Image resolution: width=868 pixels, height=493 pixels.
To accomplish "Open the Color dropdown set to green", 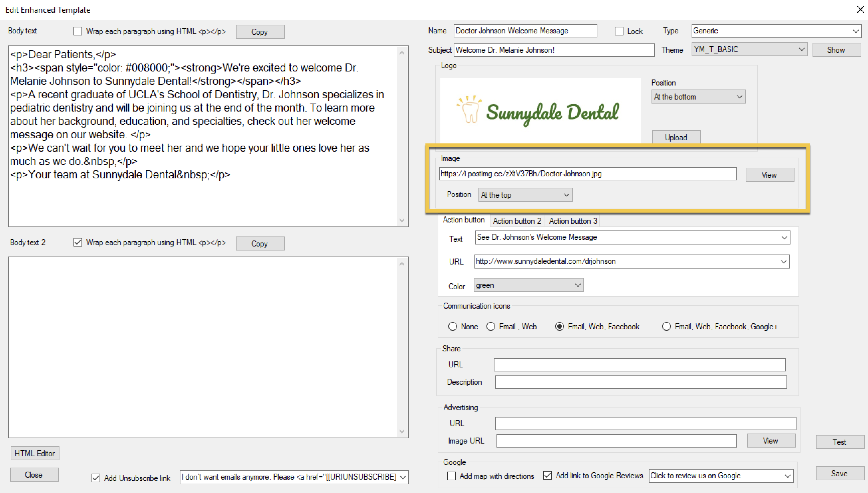I will pos(528,285).
